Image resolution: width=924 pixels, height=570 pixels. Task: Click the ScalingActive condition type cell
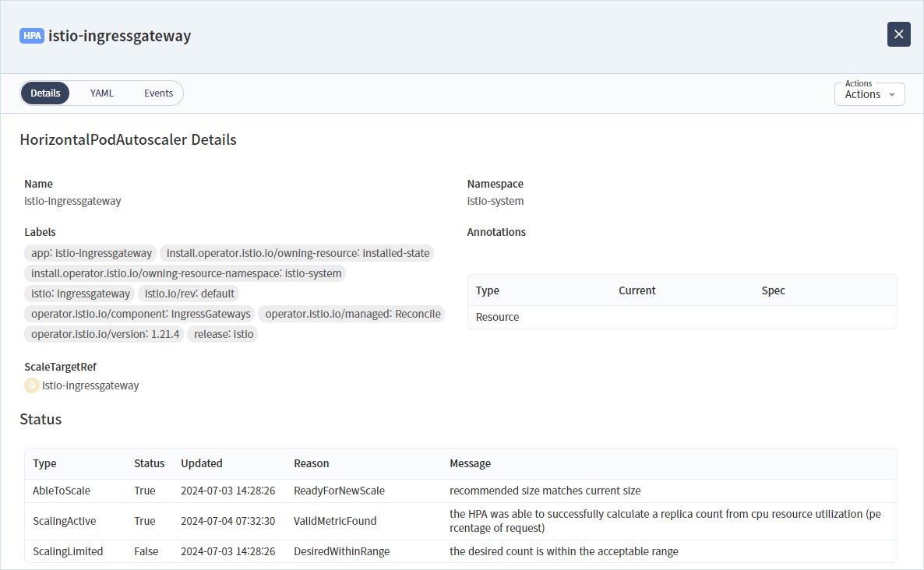(x=64, y=521)
